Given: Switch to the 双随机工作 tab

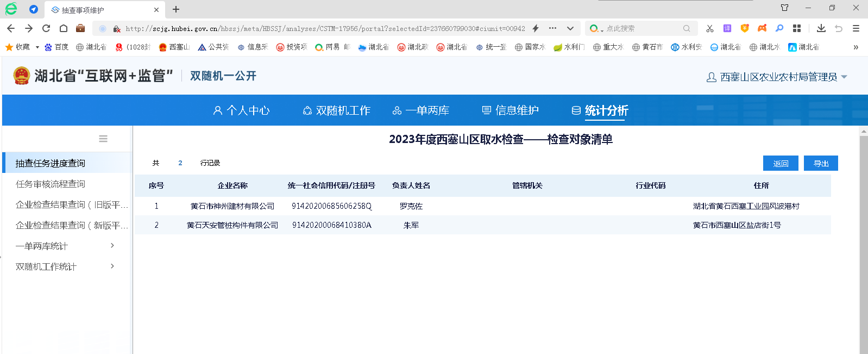Looking at the screenshot, I should (337, 110).
